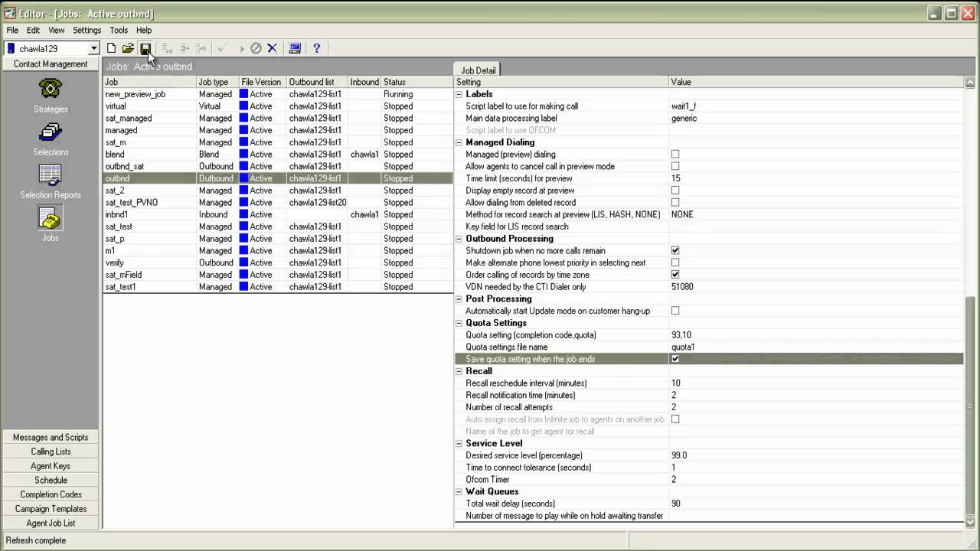Click the Total wait delay value 90
980x551 pixels.
(x=676, y=504)
